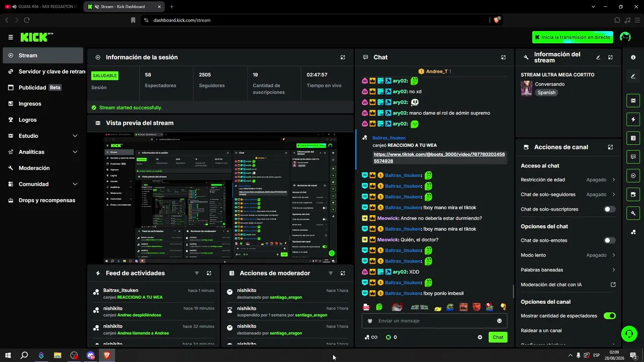Viewport: 644px width, 362px height.
Task: Click Raidear a un canal
Action: coord(541,330)
